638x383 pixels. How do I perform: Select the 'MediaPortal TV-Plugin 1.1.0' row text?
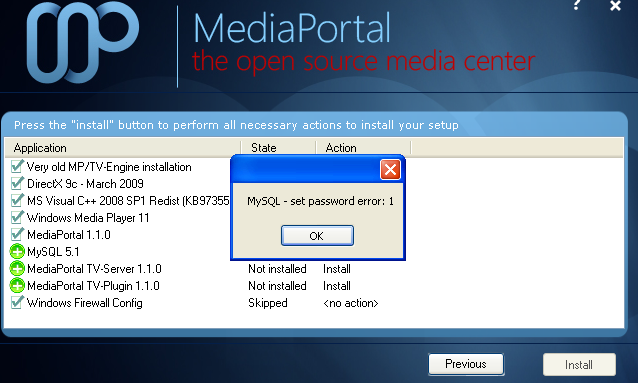point(93,286)
